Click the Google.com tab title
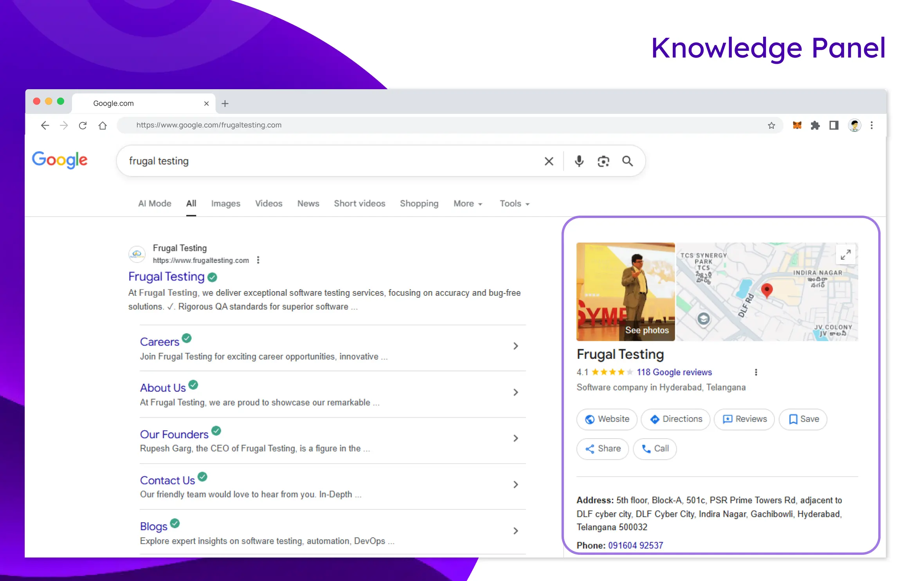 [113, 103]
